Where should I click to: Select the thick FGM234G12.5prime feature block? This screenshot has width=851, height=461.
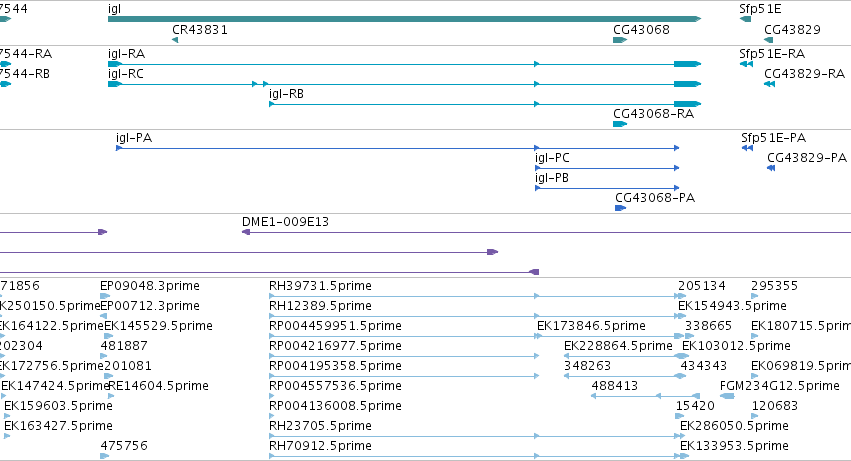click(727, 396)
